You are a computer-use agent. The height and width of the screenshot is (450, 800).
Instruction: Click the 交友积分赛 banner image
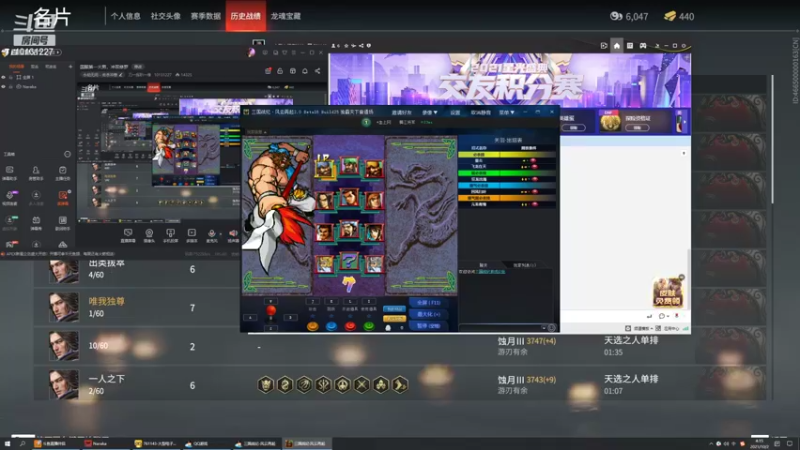point(510,81)
